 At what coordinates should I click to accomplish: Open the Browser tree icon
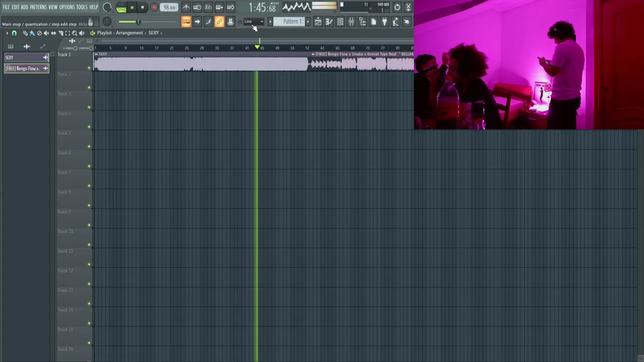(x=362, y=22)
